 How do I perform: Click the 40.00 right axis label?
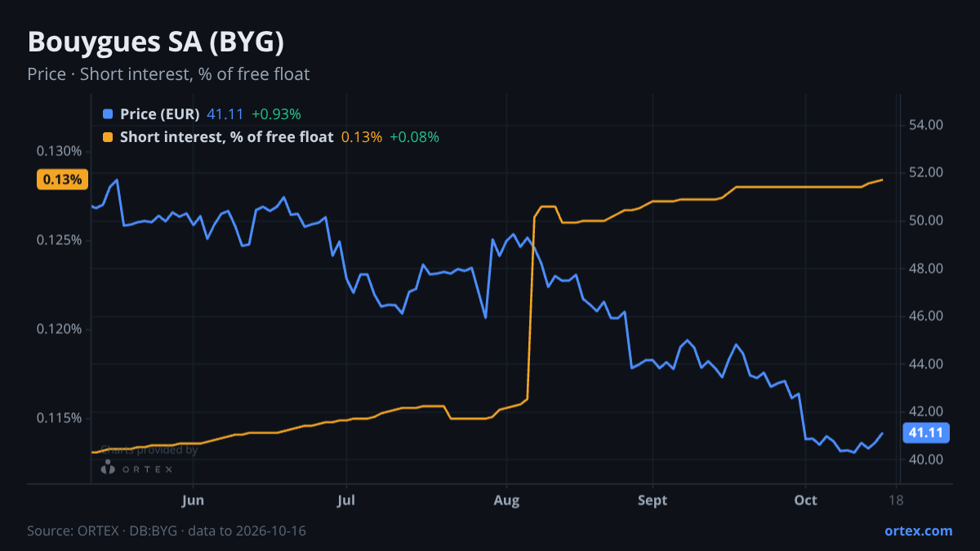pyautogui.click(x=926, y=460)
